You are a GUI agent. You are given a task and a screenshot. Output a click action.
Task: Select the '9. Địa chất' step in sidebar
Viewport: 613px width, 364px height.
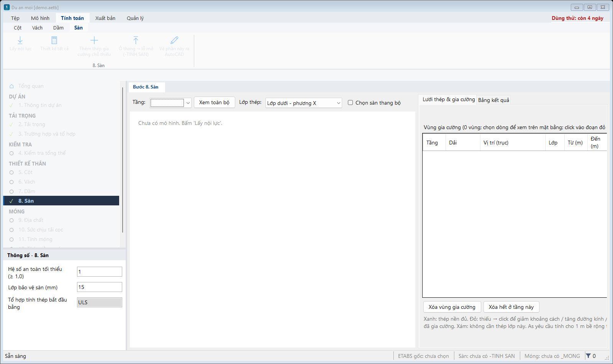tap(31, 220)
